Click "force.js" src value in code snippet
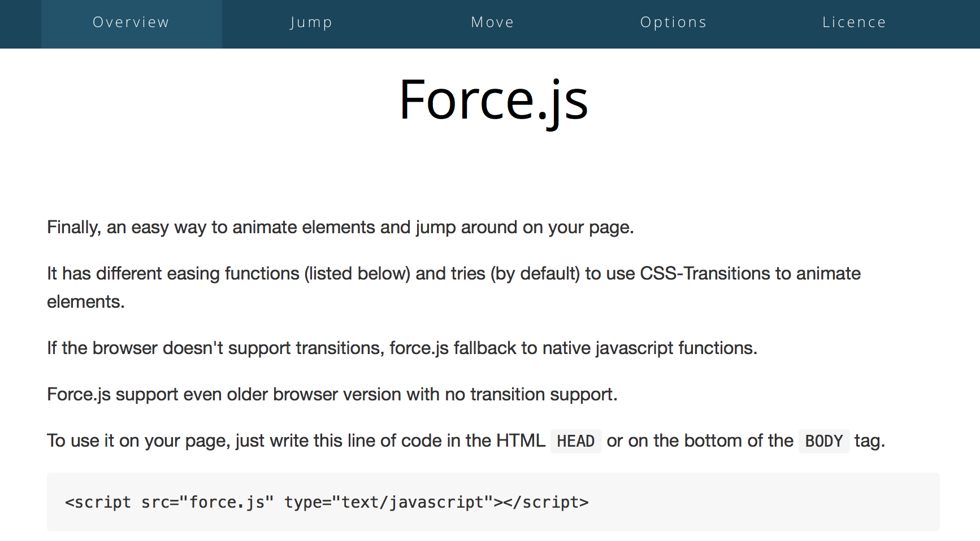Viewport: 980px width, 541px height. (227, 502)
